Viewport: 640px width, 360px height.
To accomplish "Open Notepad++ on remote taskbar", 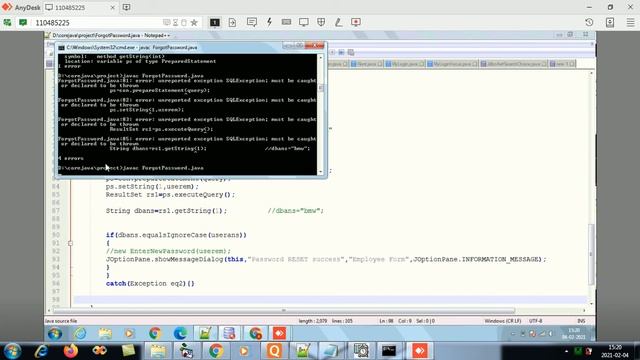I will pyautogui.click(x=205, y=334).
